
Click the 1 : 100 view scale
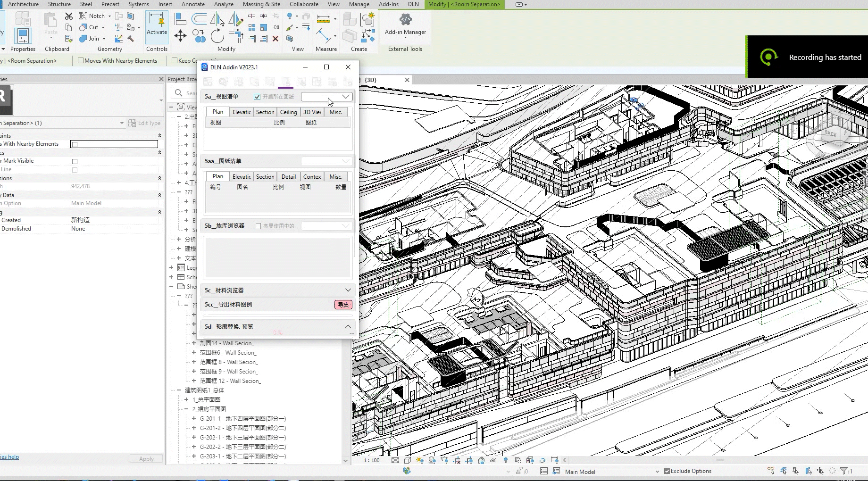[x=371, y=460]
